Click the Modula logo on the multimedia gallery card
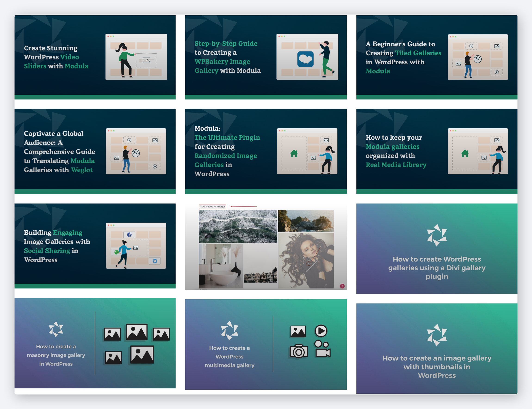Image resolution: width=532 pixels, height=409 pixels. 229,330
